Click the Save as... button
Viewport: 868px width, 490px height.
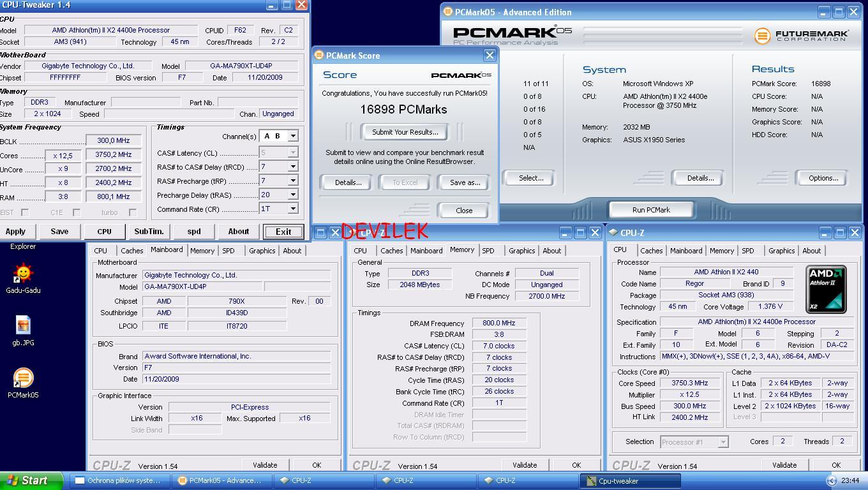[465, 182]
